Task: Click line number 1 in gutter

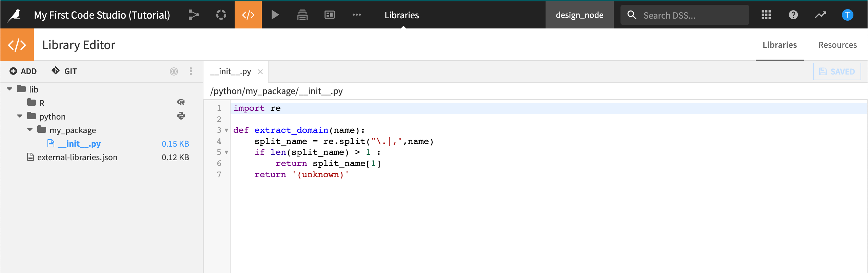Action: click(219, 108)
